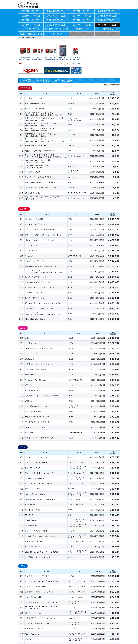Open the グラフ置き場 menu item
Screen dimensions: 138x644
tap(107, 29)
